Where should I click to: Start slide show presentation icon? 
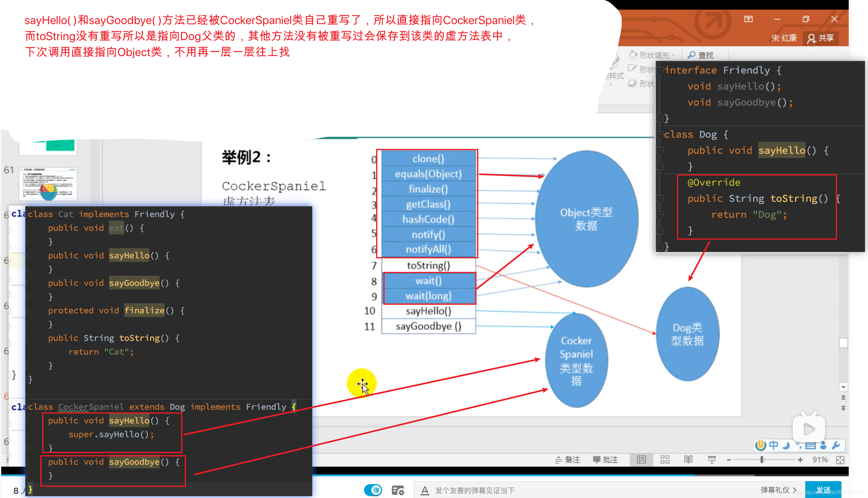pyautogui.click(x=712, y=459)
